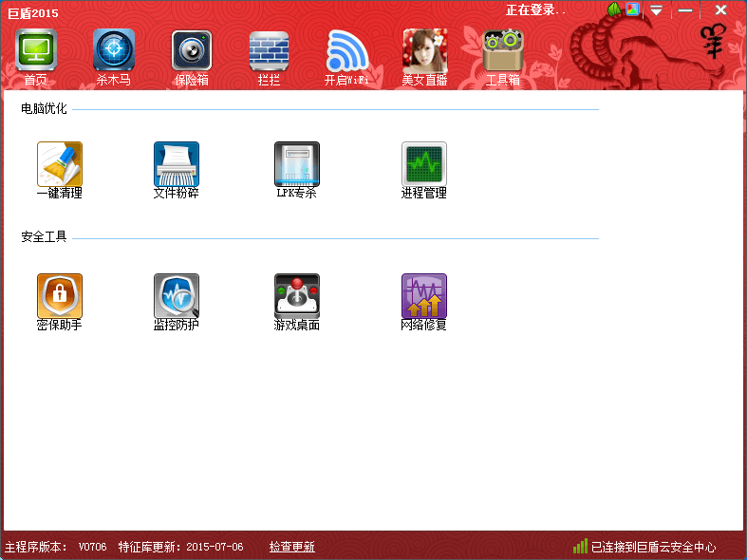
Task: Open the 保险箱 safe box icon
Action: pyautogui.click(x=192, y=50)
